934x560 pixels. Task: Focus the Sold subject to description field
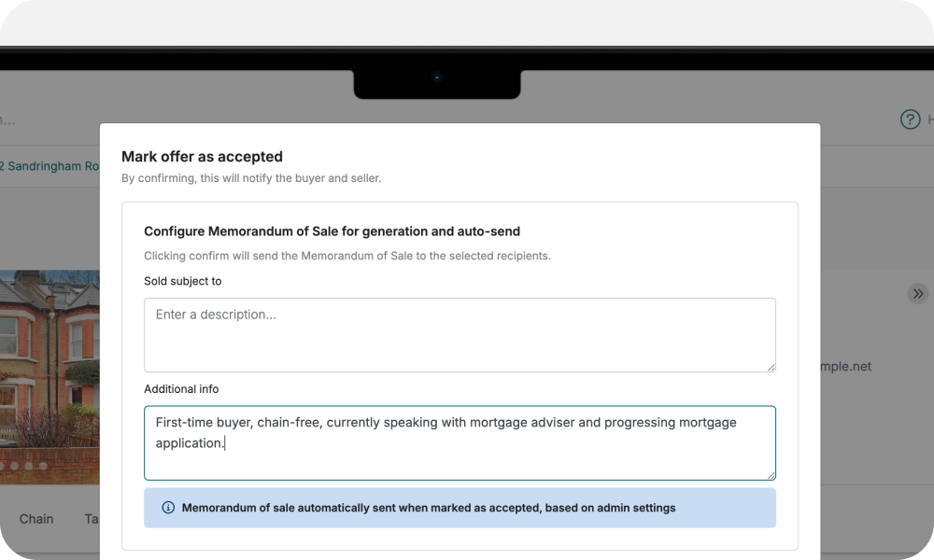pyautogui.click(x=460, y=334)
